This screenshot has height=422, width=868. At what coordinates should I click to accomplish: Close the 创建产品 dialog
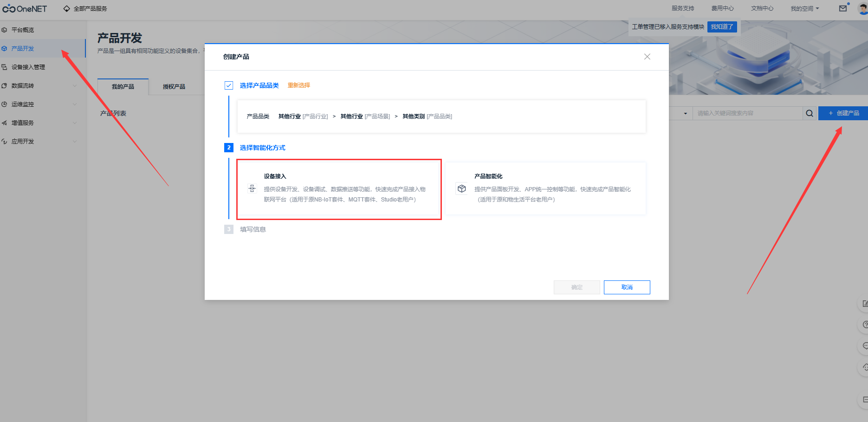647,57
